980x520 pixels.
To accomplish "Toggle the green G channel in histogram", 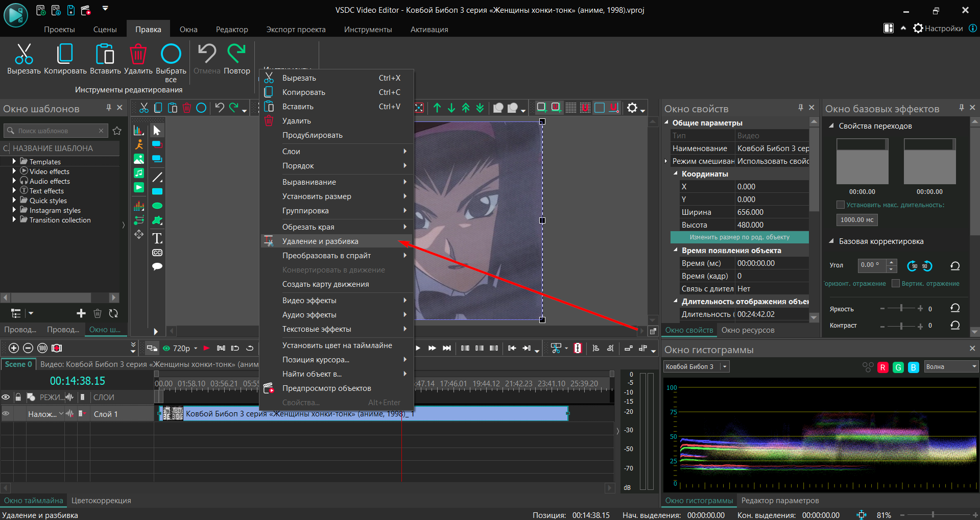I will (898, 367).
